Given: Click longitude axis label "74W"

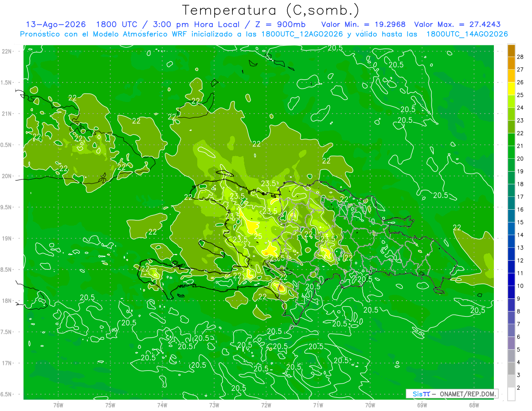Looking at the screenshot, I should (162, 405).
